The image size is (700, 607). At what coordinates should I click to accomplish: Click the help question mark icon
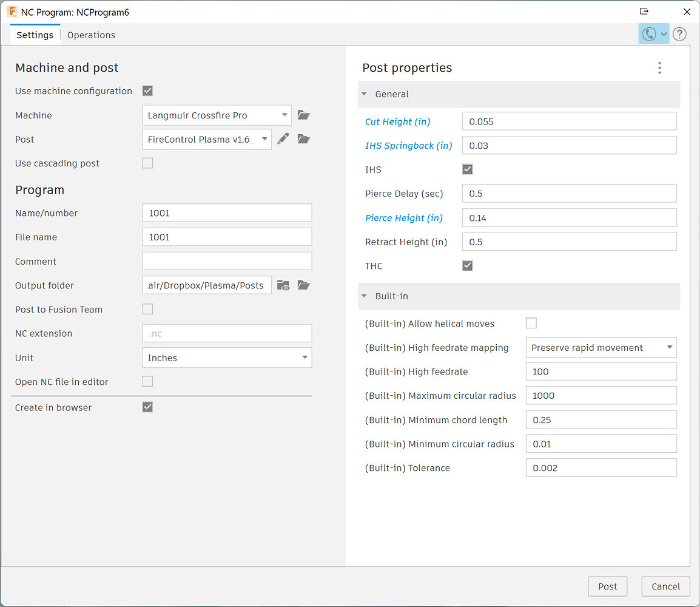(679, 35)
